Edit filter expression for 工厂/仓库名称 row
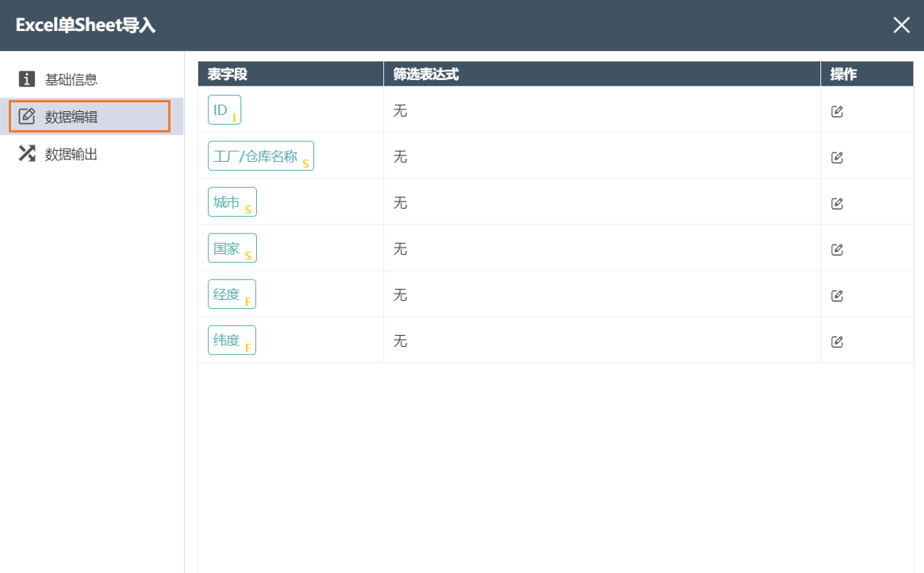The width and height of the screenshot is (924, 573). (x=837, y=157)
